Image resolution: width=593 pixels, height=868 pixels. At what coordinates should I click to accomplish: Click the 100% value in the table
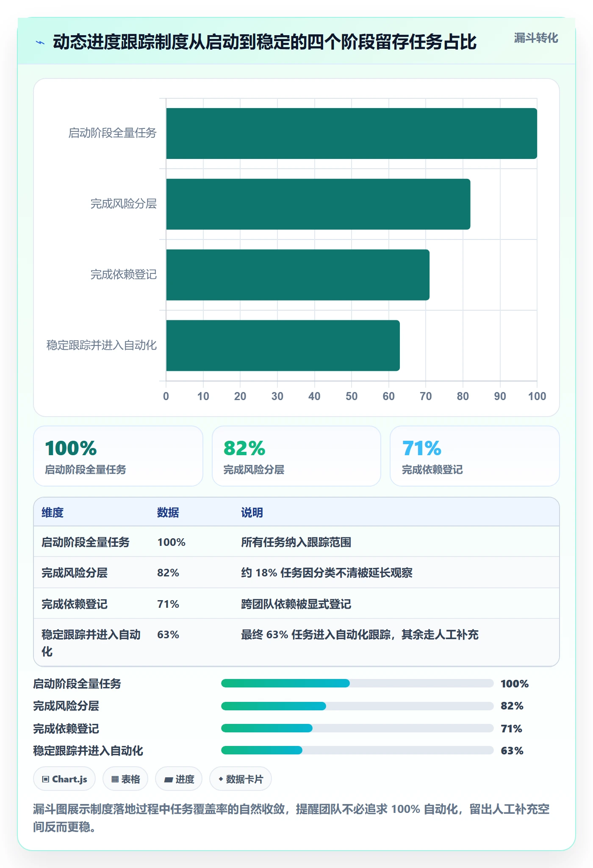pos(172,542)
